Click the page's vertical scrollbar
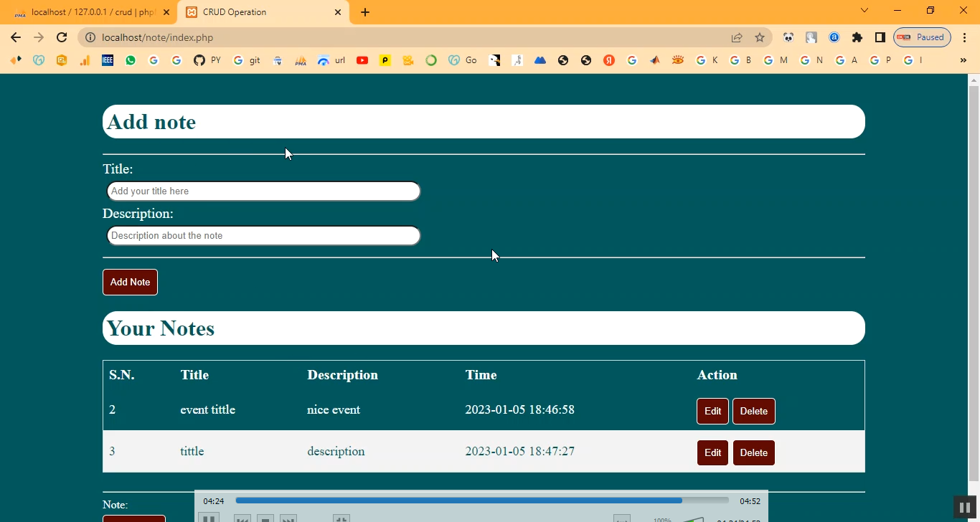The image size is (980, 522). point(974,283)
